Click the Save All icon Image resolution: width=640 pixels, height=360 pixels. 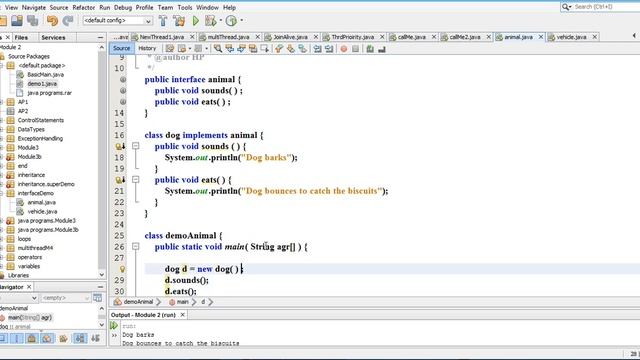[x=33, y=20]
